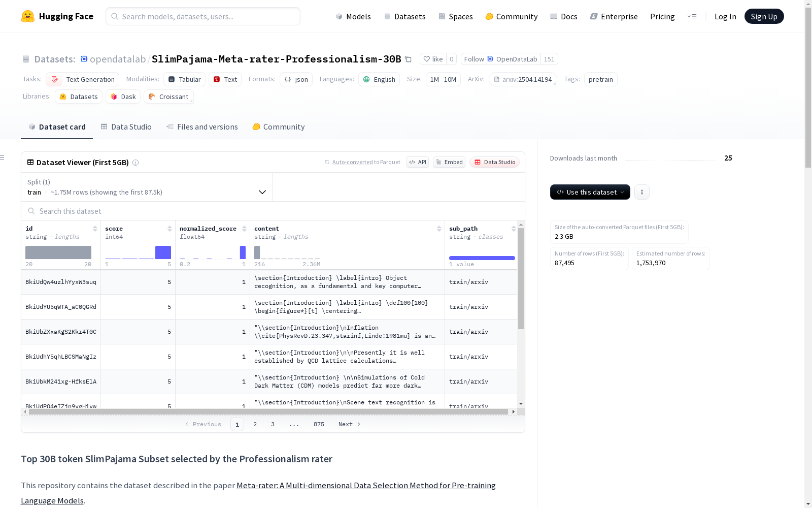
Task: Follow OpenDataLab button
Action: click(500, 59)
